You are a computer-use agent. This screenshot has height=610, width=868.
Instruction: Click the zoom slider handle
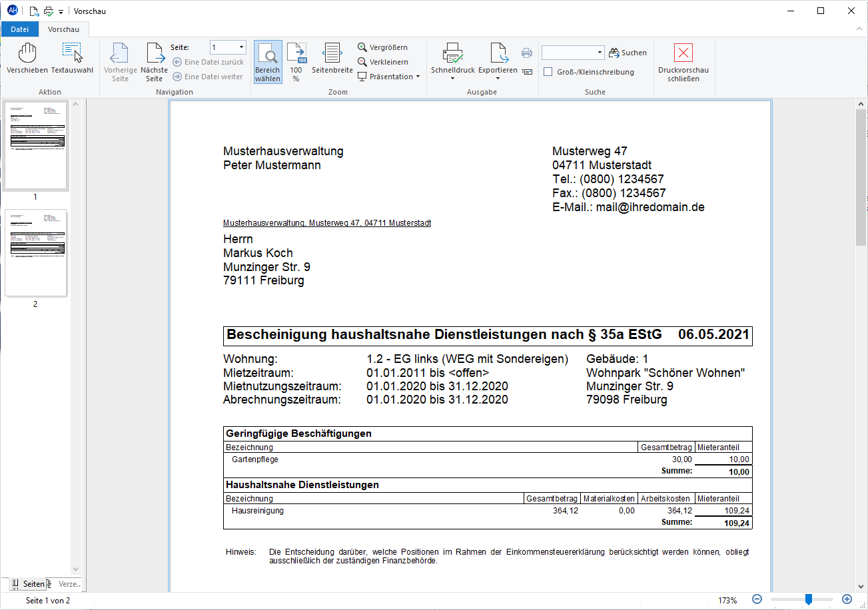[808, 599]
